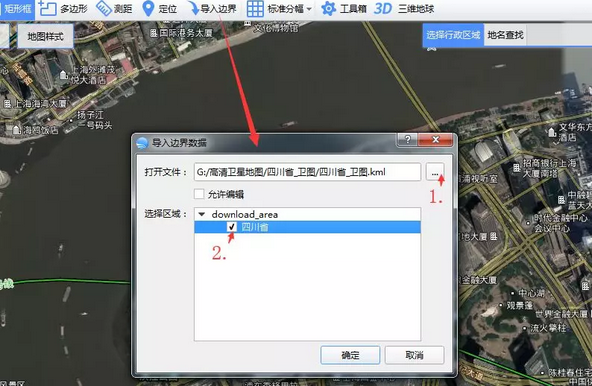Viewport: 592px width, 386px height.
Task: Click the dialog help question mark button
Action: (x=407, y=139)
